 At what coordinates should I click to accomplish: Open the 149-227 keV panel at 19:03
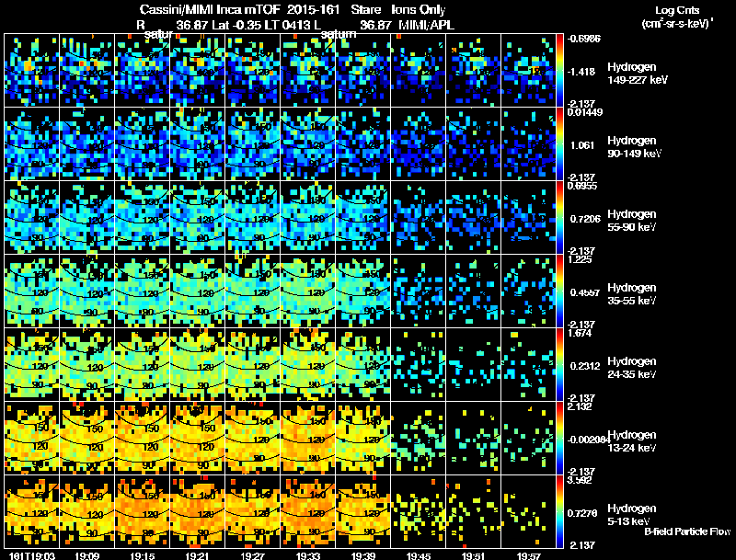tap(32, 71)
